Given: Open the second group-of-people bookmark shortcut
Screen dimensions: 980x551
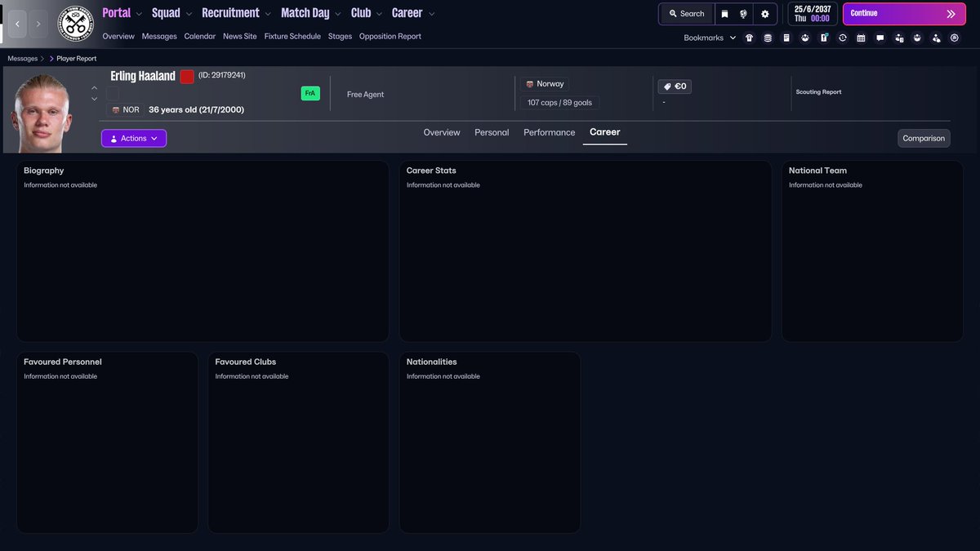Looking at the screenshot, I should point(917,38).
